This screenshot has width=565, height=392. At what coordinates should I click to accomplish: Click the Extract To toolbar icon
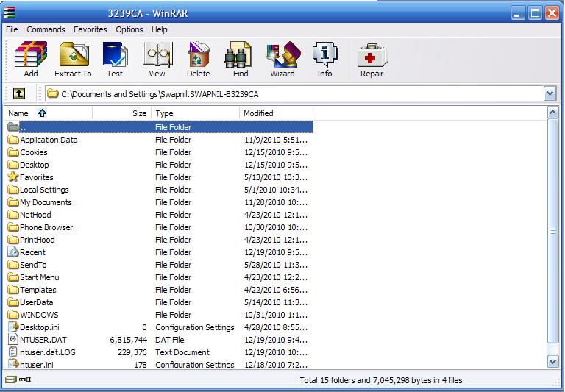pyautogui.click(x=74, y=54)
